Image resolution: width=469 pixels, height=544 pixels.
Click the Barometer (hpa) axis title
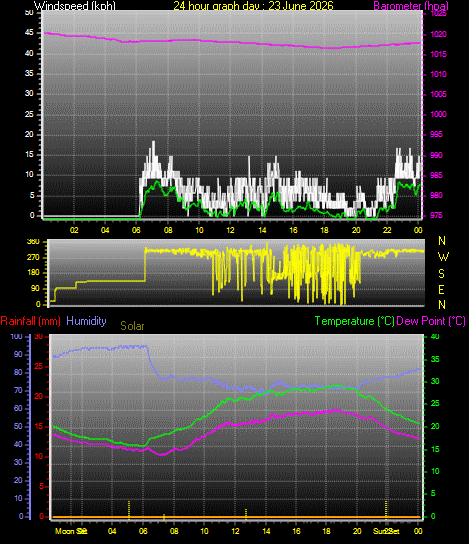point(411,6)
